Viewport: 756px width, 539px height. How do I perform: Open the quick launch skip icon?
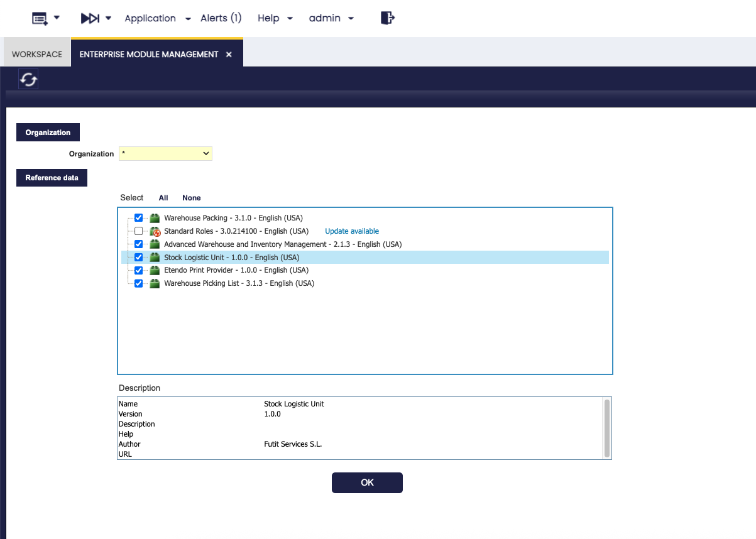[90, 18]
